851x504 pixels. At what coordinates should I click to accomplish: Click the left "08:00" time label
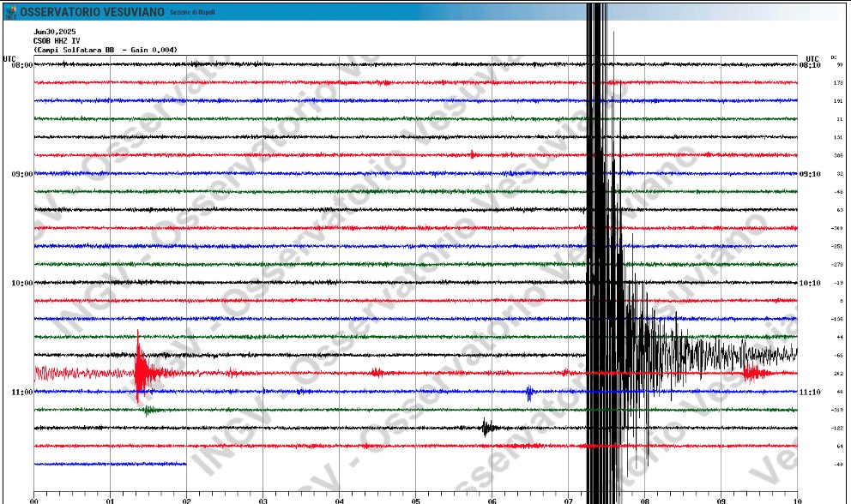[x=22, y=65]
